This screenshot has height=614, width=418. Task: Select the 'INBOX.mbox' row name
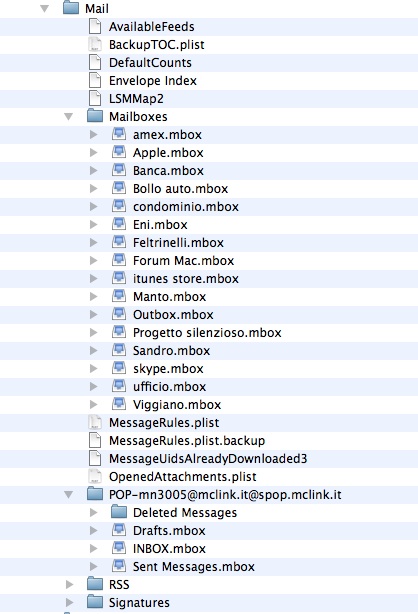pos(169,549)
